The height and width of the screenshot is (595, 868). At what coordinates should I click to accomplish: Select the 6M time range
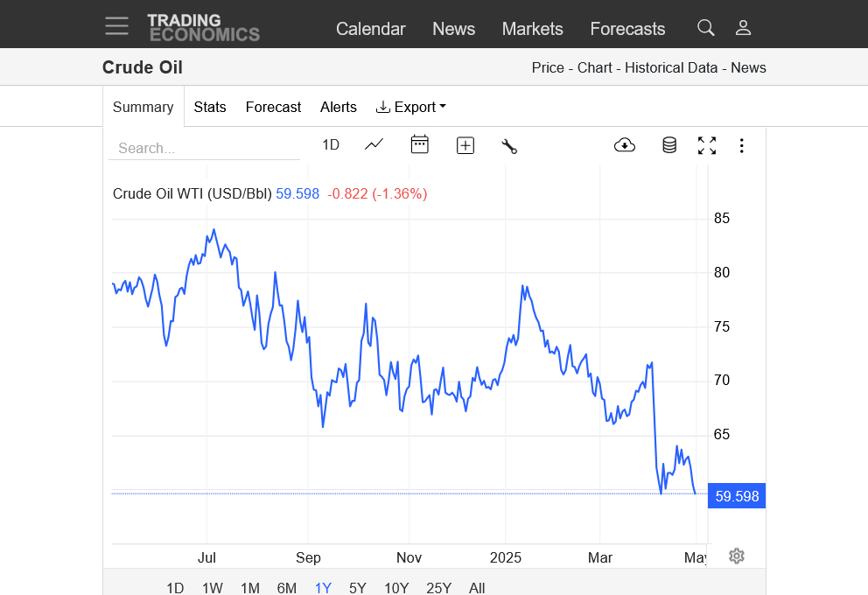point(287,587)
